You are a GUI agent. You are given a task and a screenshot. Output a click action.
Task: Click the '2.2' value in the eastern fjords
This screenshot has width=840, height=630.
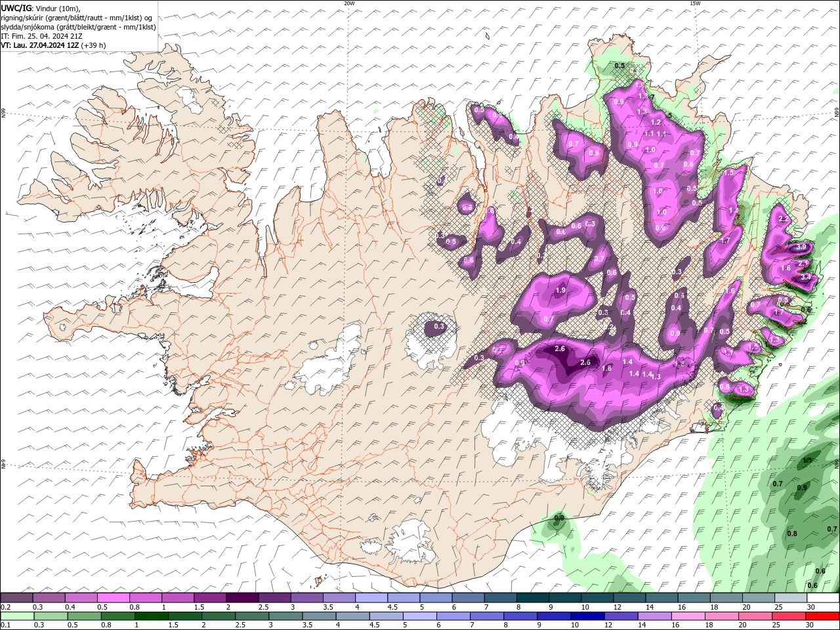[x=782, y=219]
